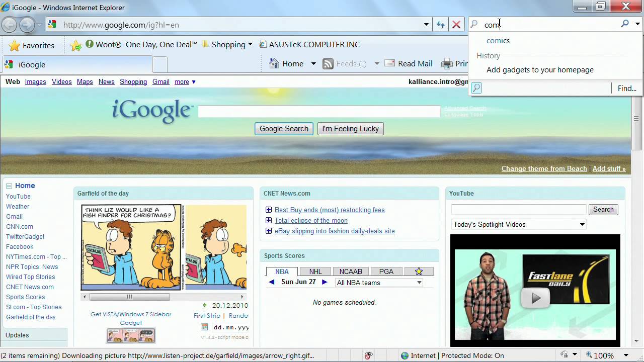Go to next date in Sports Scores

click(x=325, y=282)
